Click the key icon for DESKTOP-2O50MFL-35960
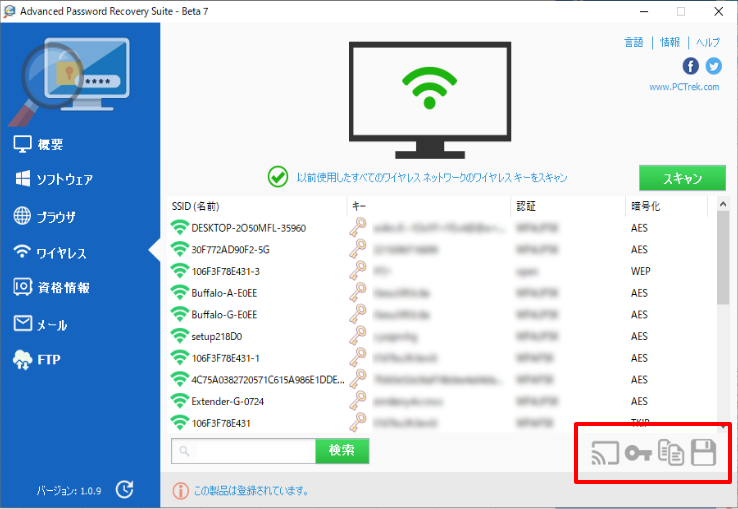The image size is (738, 509). pyautogui.click(x=358, y=227)
